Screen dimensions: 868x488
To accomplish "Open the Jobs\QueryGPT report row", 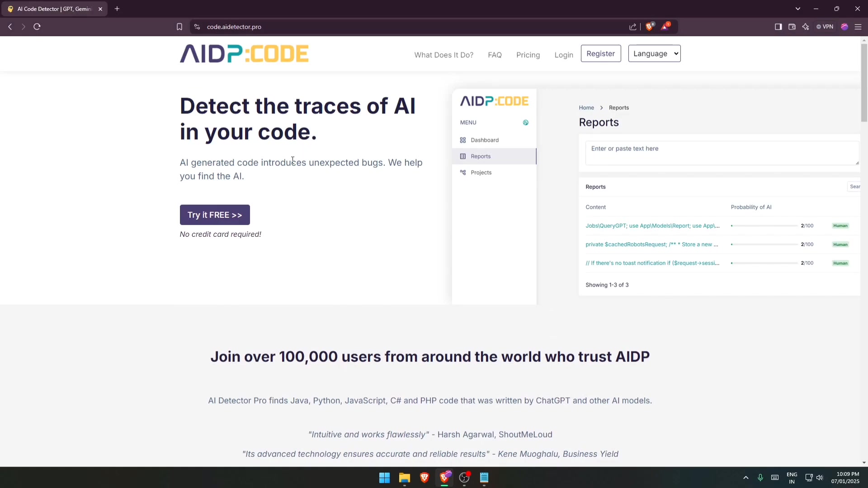I will coord(652,225).
